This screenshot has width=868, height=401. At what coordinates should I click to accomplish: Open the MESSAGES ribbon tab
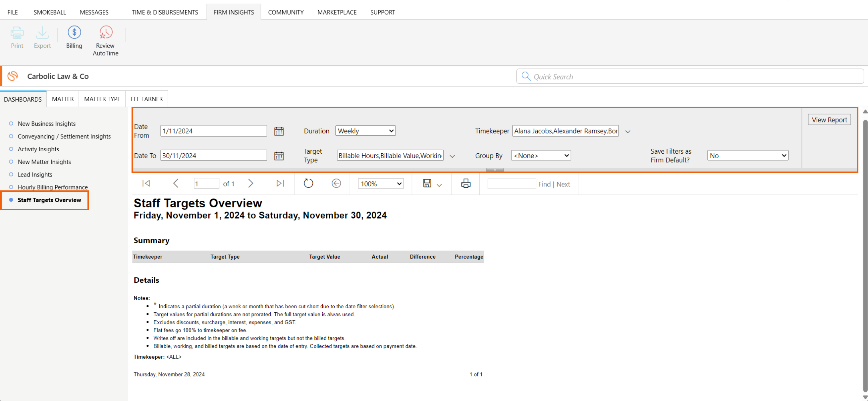point(94,12)
